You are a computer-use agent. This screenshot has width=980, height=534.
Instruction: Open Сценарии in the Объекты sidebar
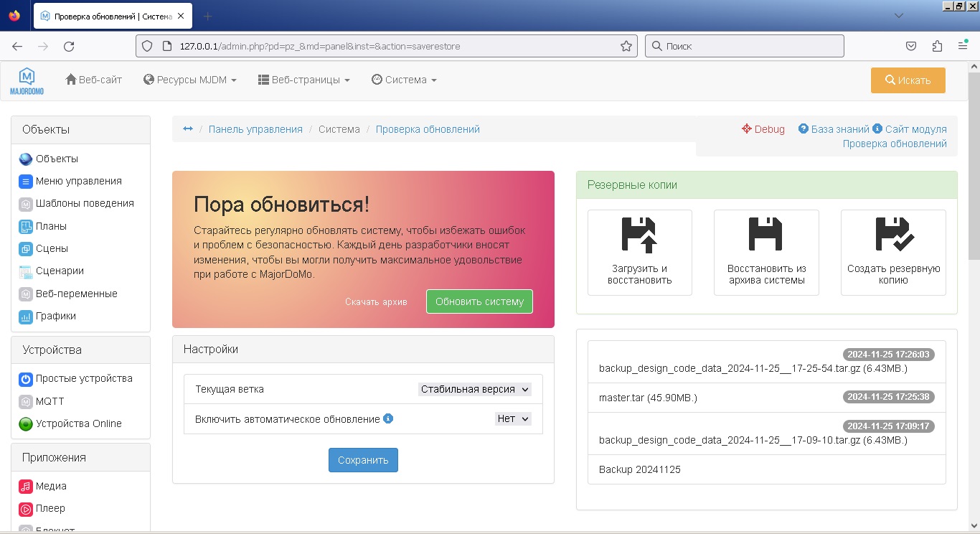[60, 271]
